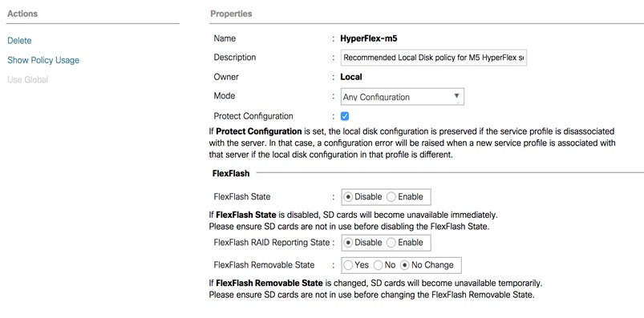Click the Actions section heading
This screenshot has height=318, width=644.
coord(22,14)
